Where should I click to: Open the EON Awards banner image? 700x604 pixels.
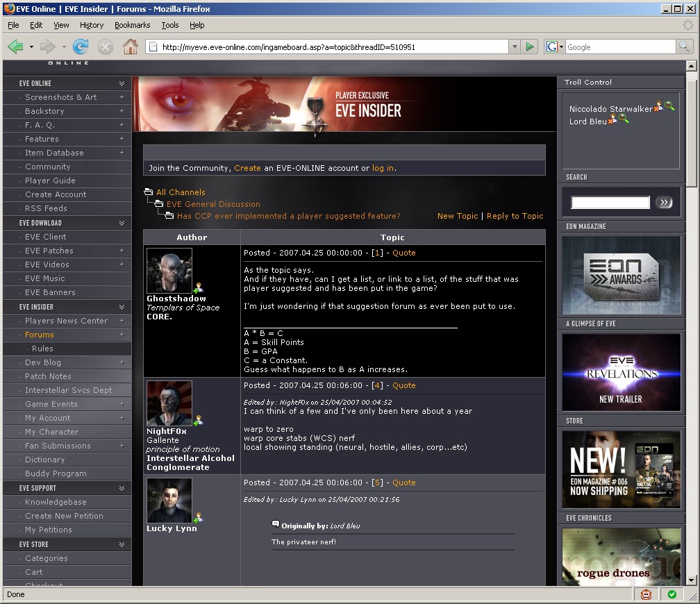[x=622, y=275]
